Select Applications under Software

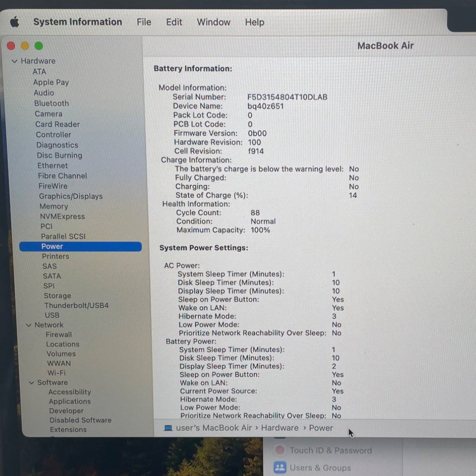(x=70, y=402)
